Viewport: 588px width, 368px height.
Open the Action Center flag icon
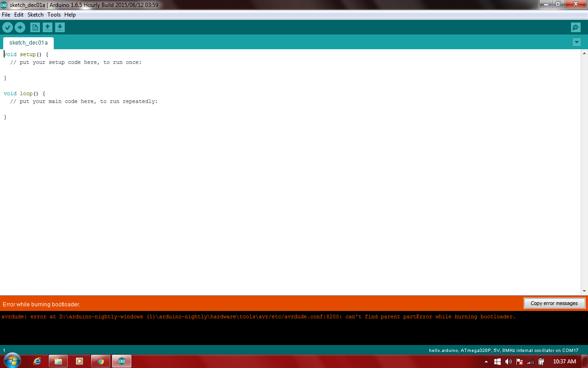pyautogui.click(x=520, y=362)
